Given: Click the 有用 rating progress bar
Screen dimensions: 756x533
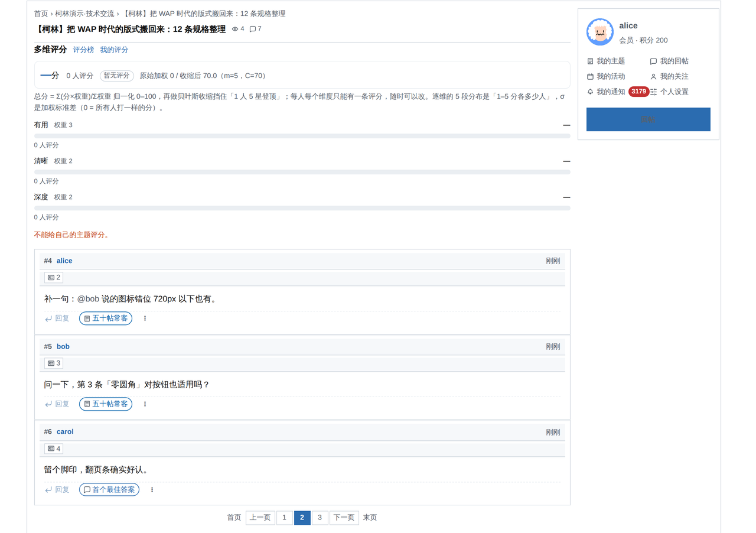Looking at the screenshot, I should click(302, 136).
